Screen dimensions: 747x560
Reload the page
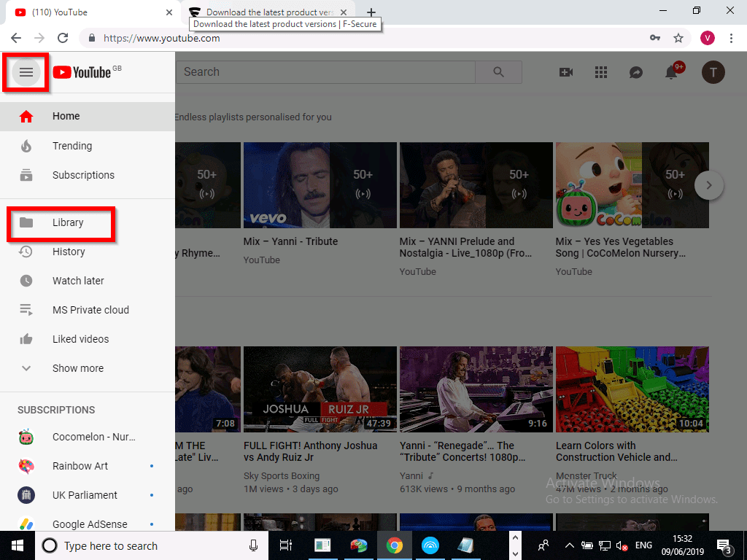63,38
